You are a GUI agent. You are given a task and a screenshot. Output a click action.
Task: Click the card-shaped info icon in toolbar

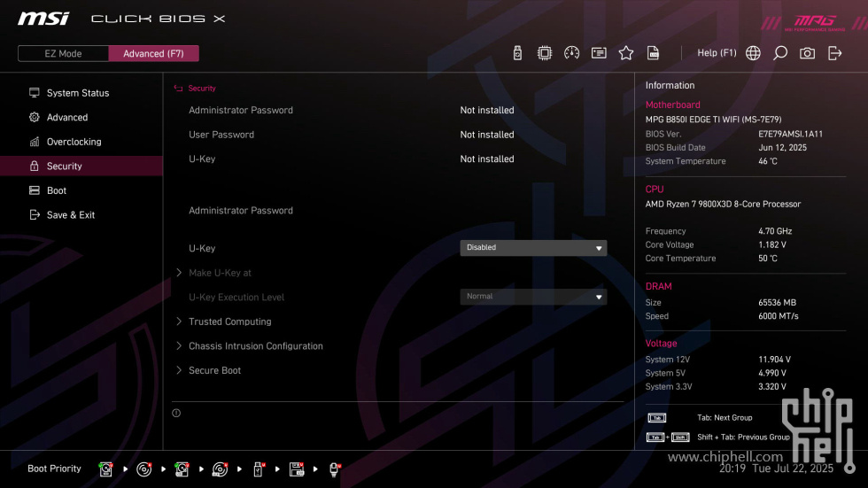click(599, 53)
